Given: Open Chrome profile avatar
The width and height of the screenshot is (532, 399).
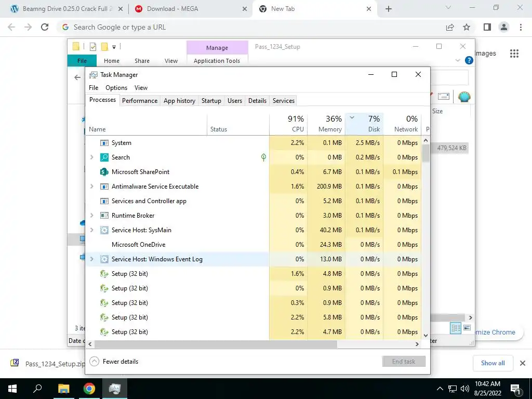Looking at the screenshot, I should pos(504,27).
